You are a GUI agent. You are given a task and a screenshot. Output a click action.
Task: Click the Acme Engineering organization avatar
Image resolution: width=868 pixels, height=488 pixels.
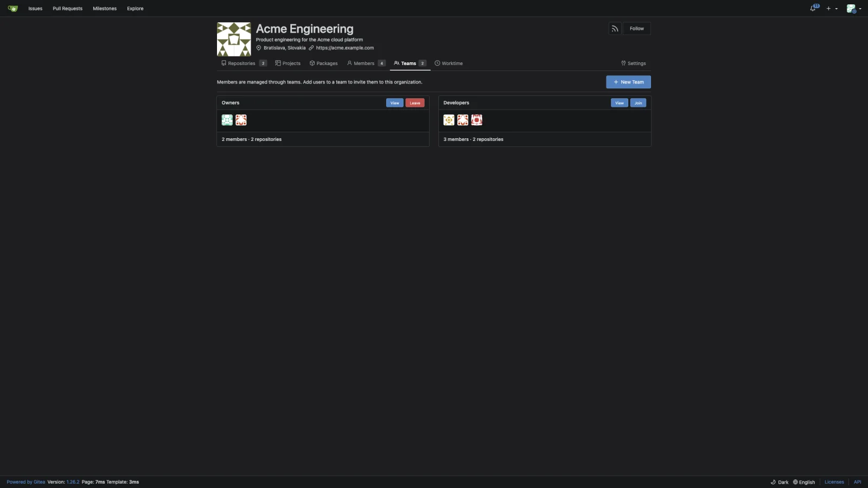[234, 39]
